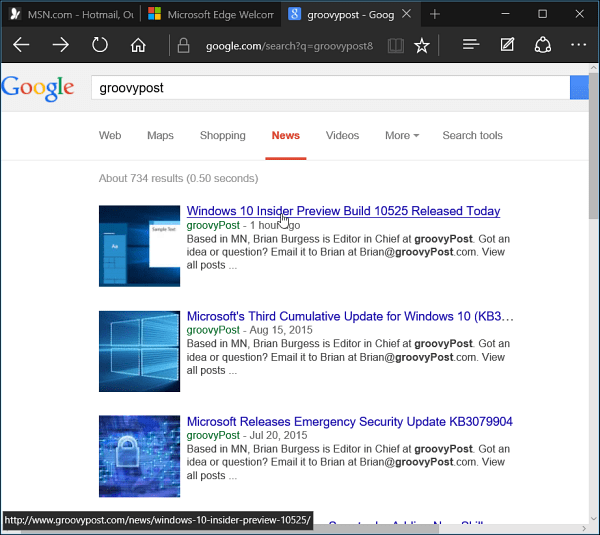
Task: Make a Web Note with pencil icon
Action: point(507,45)
